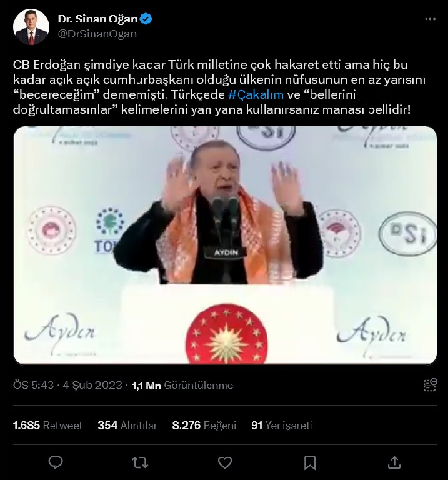Bookmark the tweet with ribbon icon

310,462
